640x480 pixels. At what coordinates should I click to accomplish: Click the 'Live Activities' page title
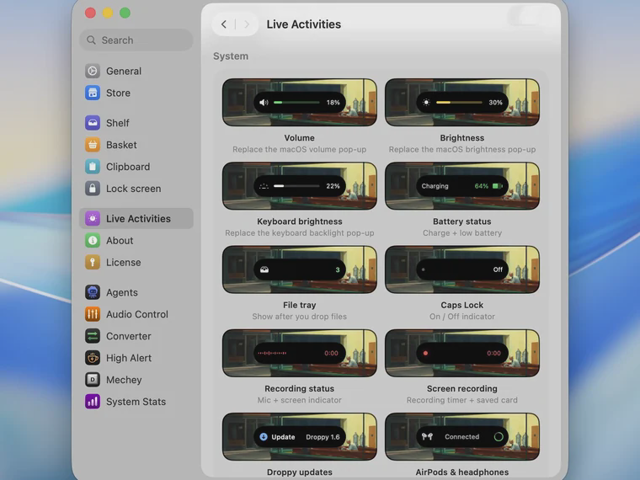pos(304,24)
